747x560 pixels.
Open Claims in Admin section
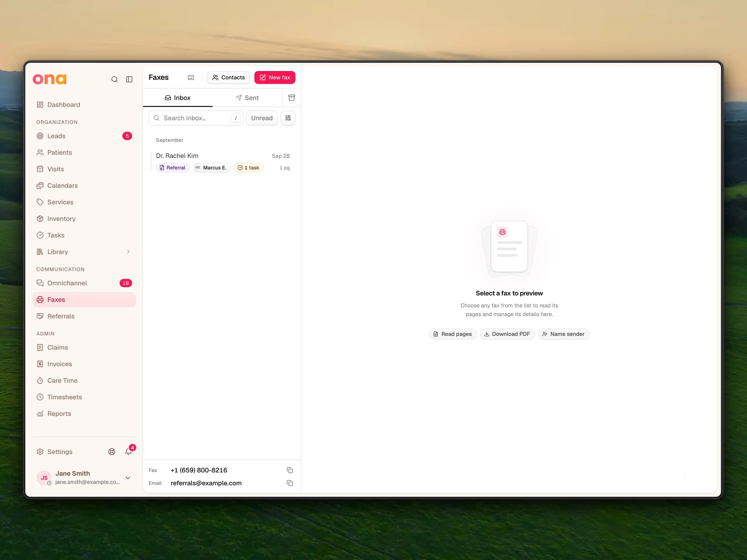(x=84, y=347)
